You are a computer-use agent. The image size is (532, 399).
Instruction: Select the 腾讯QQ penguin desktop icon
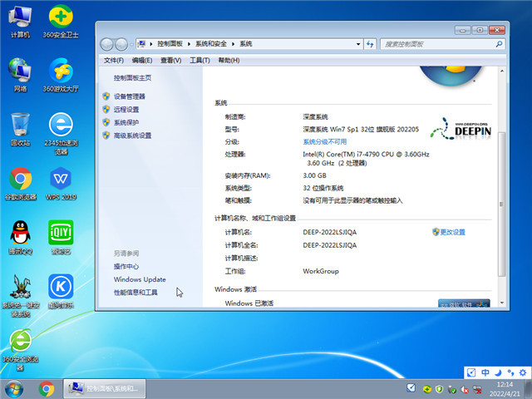coord(20,238)
